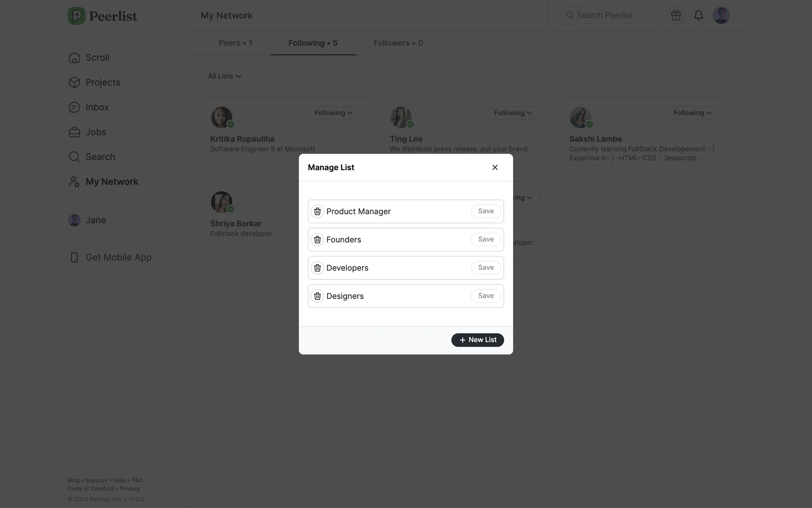This screenshot has width=812, height=508.
Task: Click the trash icon beside Founders
Action: [x=317, y=240]
